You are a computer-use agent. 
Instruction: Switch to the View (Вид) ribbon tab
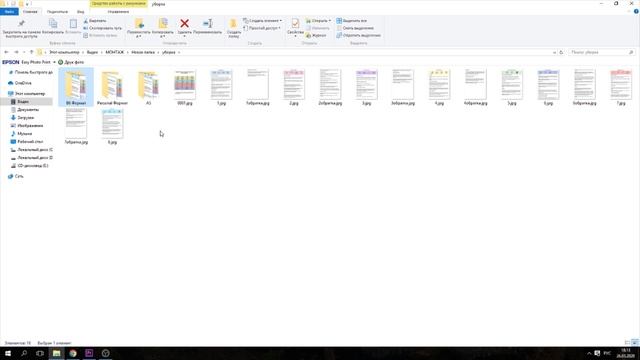coord(80,11)
